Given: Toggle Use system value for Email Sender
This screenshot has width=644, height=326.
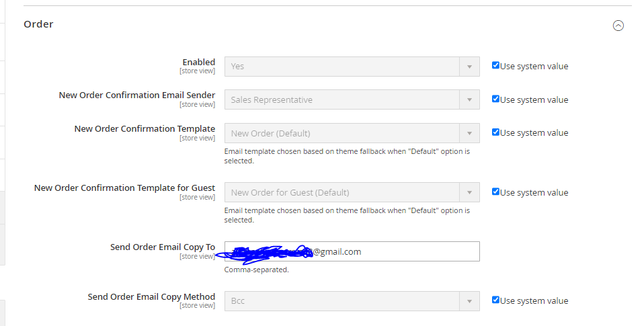Looking at the screenshot, I should click(495, 99).
